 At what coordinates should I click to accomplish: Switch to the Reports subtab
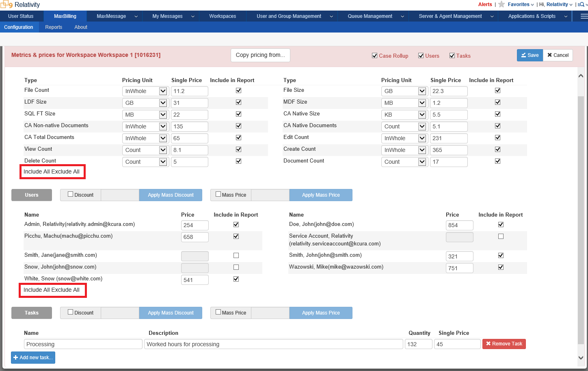tap(54, 27)
